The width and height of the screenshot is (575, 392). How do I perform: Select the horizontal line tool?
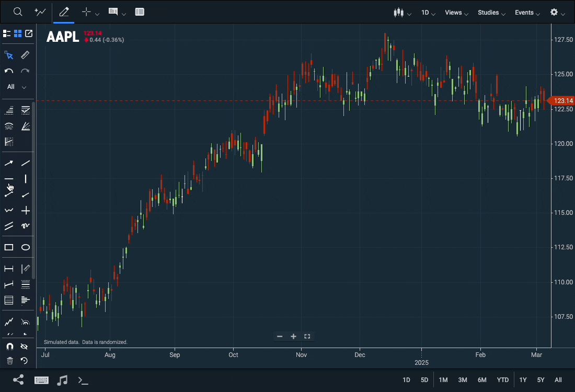[9, 179]
